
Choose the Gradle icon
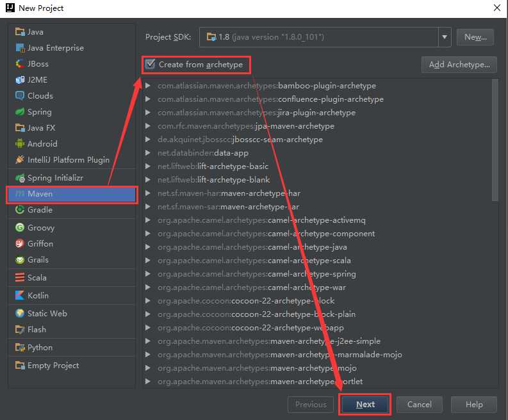(x=20, y=209)
